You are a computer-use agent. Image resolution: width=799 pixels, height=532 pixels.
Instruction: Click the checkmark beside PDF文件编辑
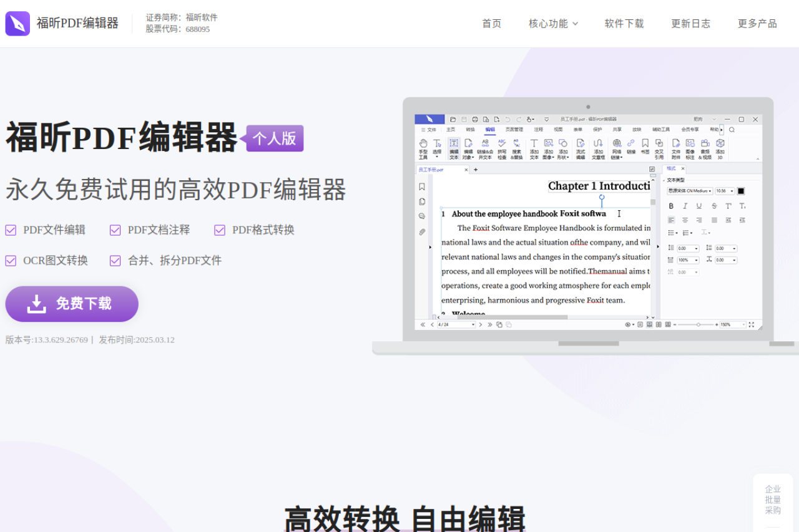tap(11, 230)
